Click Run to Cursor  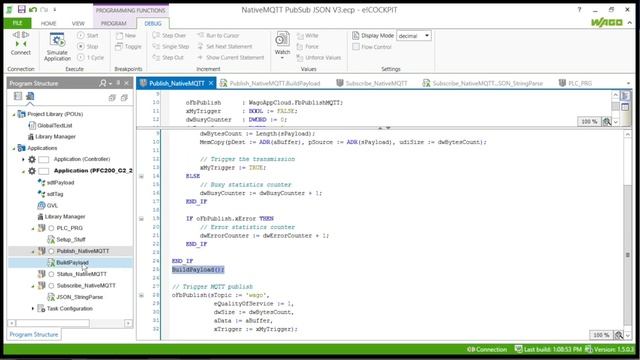pyautogui.click(x=218, y=36)
